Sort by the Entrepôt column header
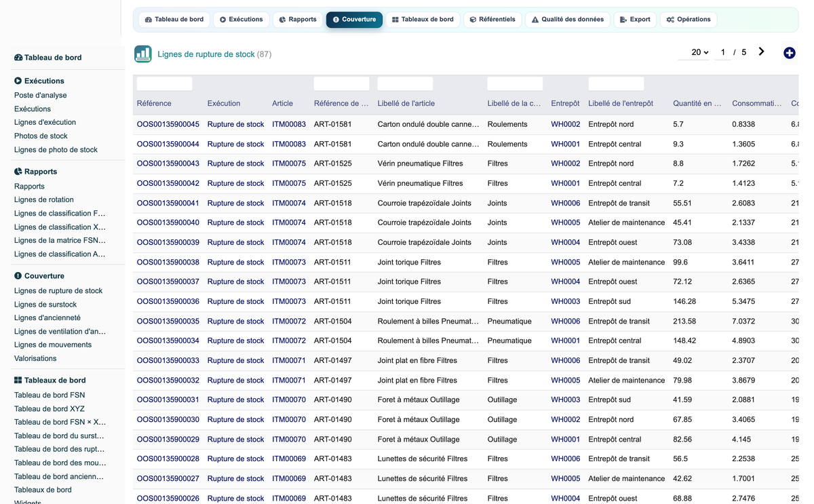 [x=565, y=104]
